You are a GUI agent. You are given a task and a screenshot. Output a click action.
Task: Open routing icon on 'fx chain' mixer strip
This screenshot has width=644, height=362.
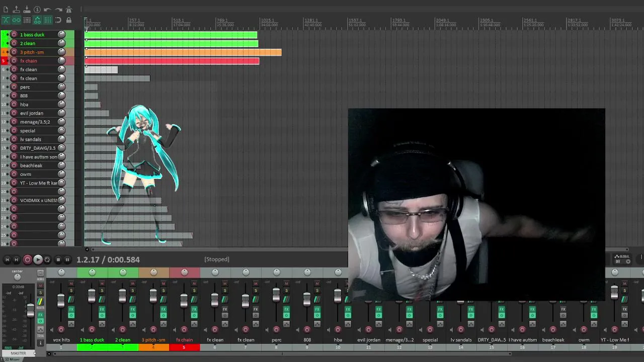coord(194,299)
